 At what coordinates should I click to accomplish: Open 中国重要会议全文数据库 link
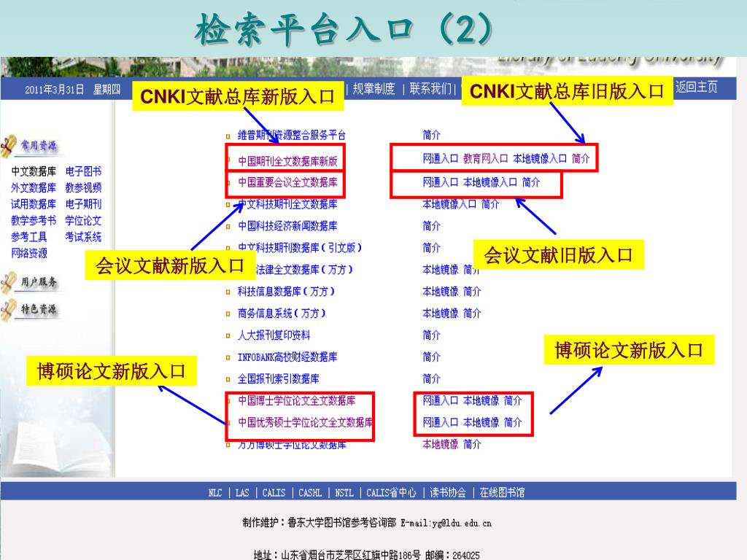(287, 182)
